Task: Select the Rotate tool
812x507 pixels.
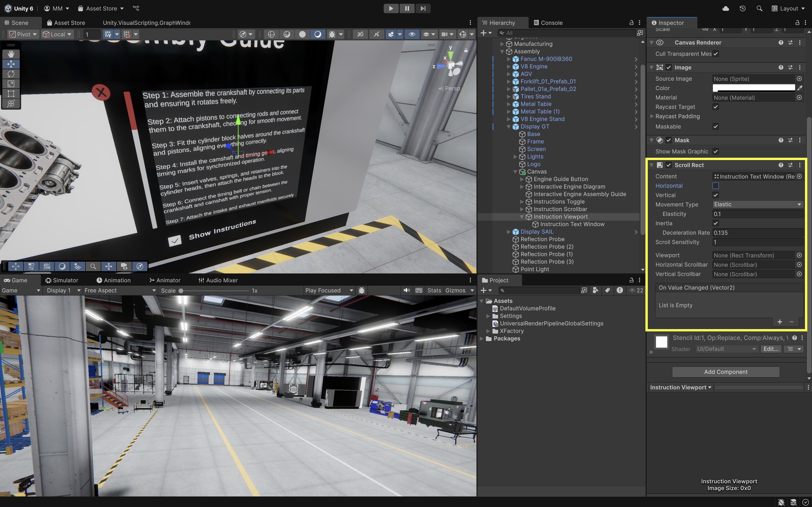Action: click(x=11, y=74)
